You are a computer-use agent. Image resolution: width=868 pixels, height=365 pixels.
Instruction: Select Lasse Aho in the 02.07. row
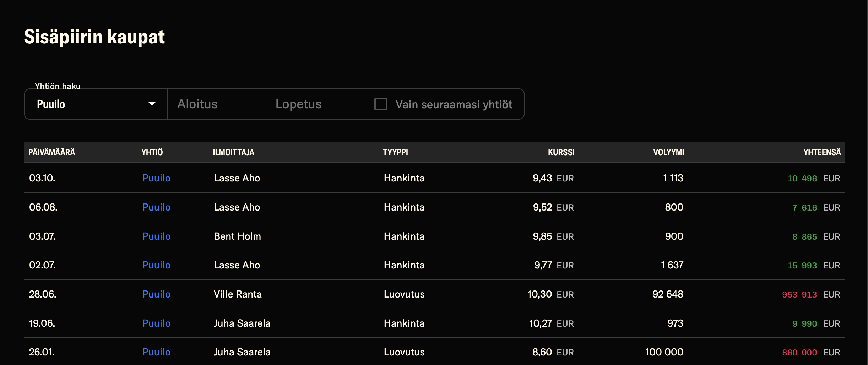(237, 265)
